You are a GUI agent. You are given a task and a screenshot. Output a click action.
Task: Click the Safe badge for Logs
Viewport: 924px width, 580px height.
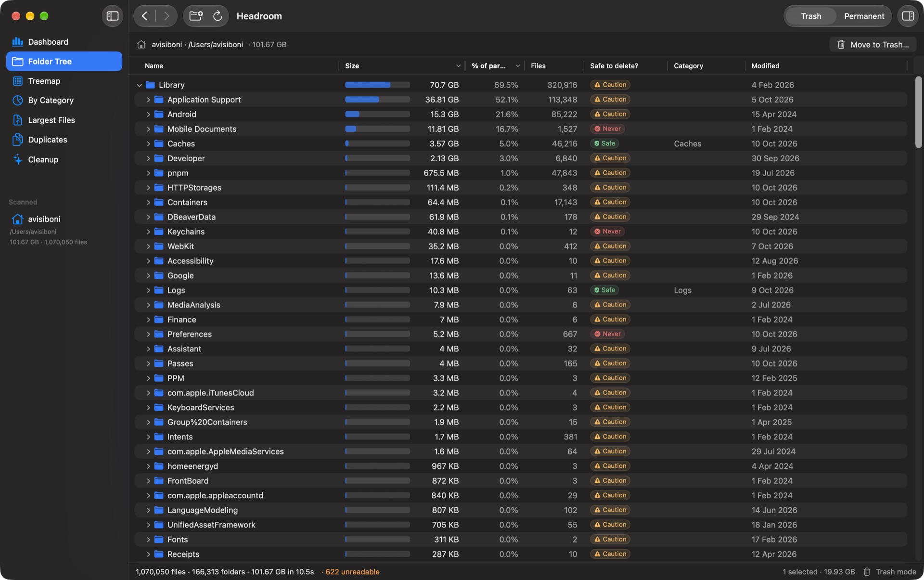(x=604, y=290)
